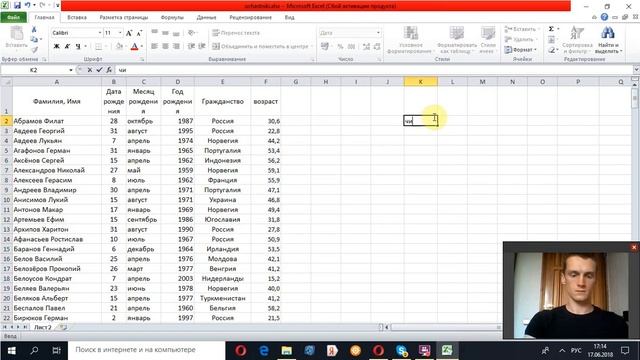Toggle bold (Ж) formatting
The image size is (640, 360).
pyautogui.click(x=57, y=46)
